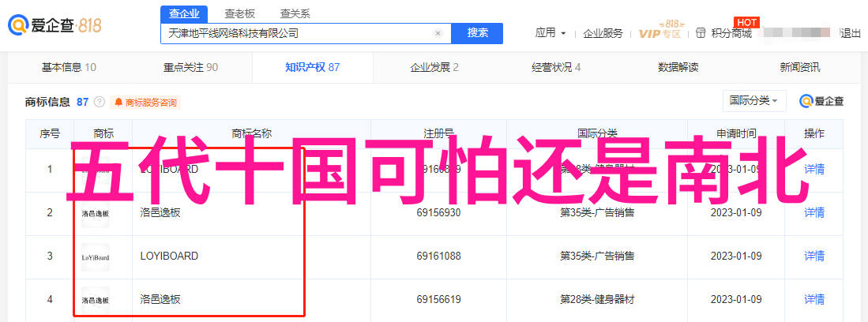Click registration number 69156619
The image size is (868, 322).
[439, 300]
